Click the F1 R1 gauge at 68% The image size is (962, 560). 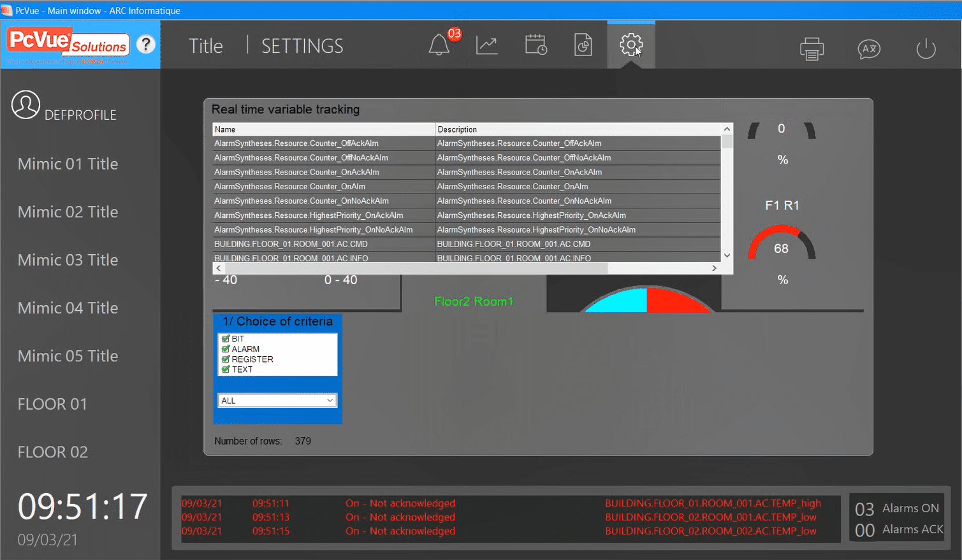(782, 246)
